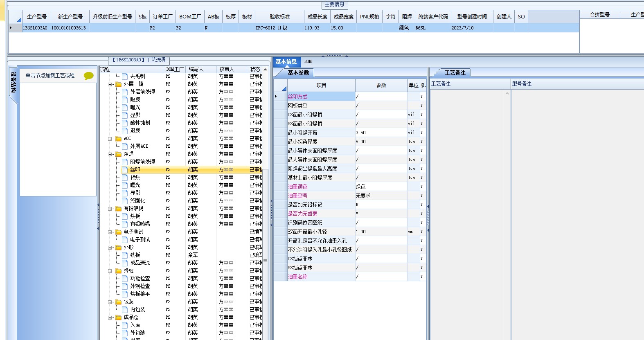Select the 阻焊前处理 process row
Viewport: 644px width, 340px height.
[x=181, y=162]
